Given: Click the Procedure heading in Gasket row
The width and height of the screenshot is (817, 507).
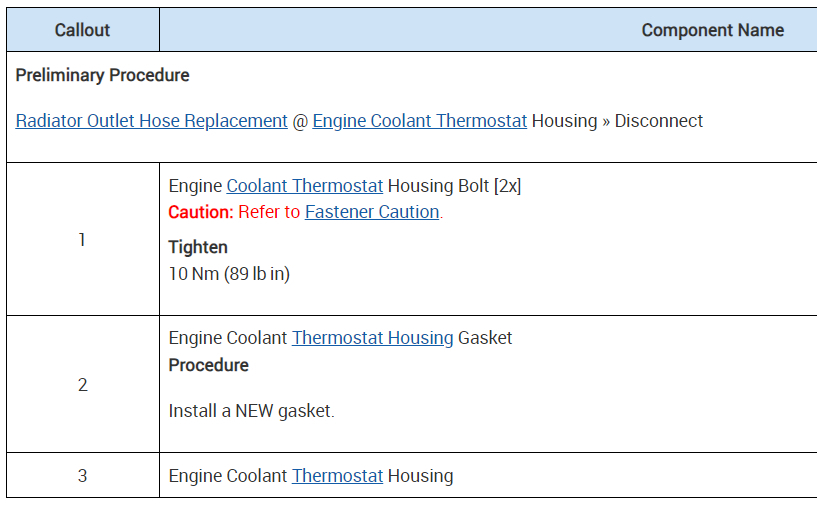Looking at the screenshot, I should click(x=208, y=365).
